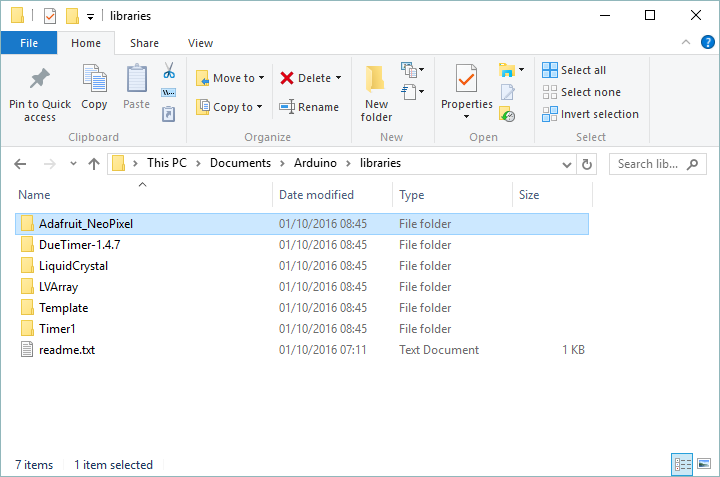
Task: Select the readme.txt file
Action: (302, 350)
